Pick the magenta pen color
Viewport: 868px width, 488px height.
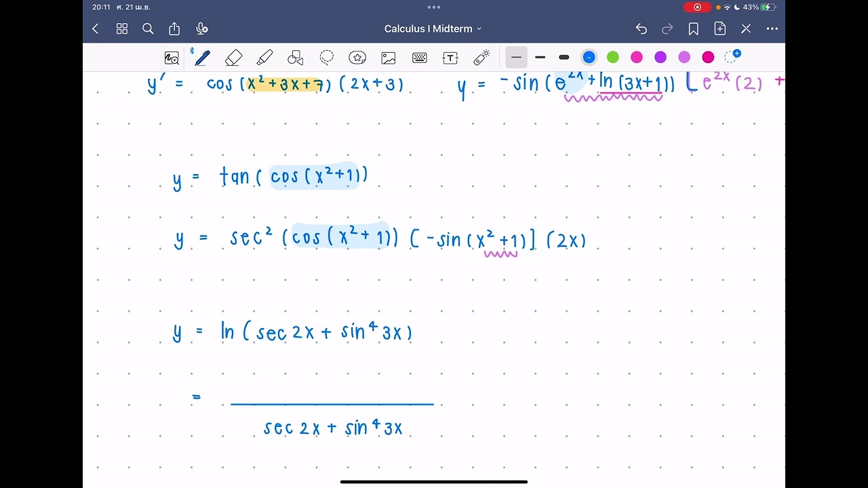(708, 58)
